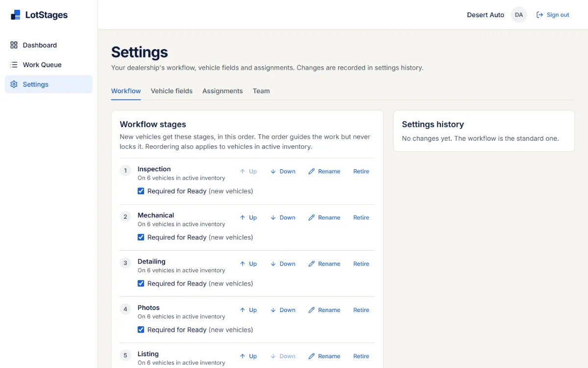Toggle Required for Ready on Mechanical

141,237
